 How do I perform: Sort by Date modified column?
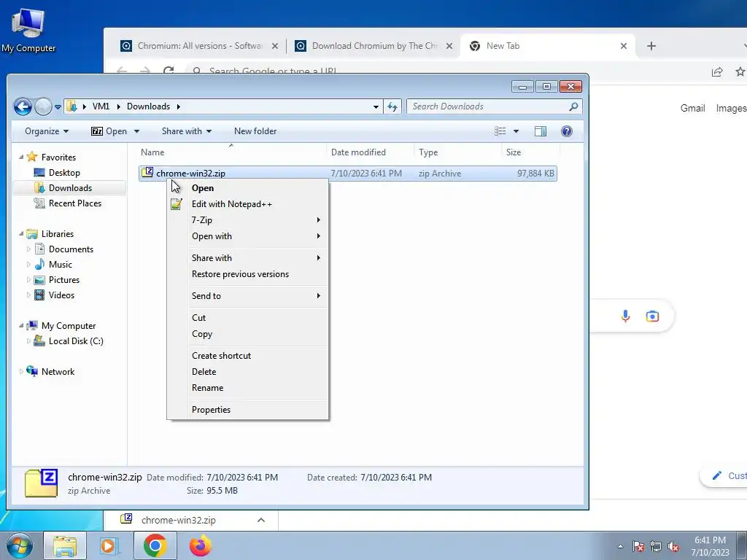click(x=370, y=152)
